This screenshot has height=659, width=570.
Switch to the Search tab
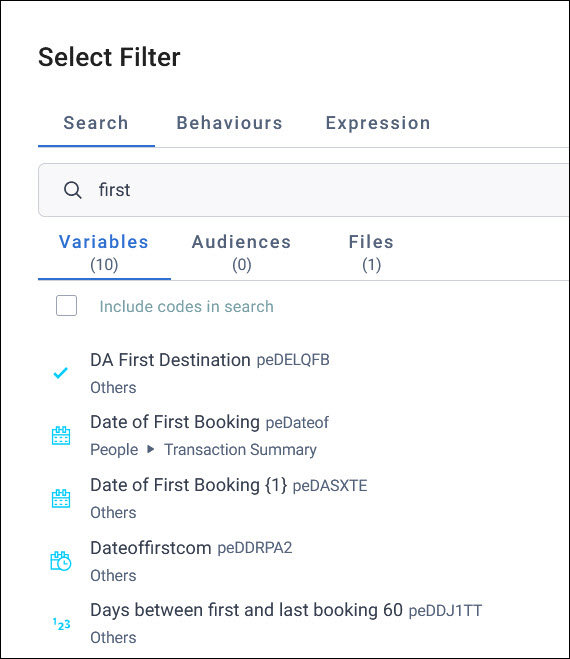tap(96, 123)
